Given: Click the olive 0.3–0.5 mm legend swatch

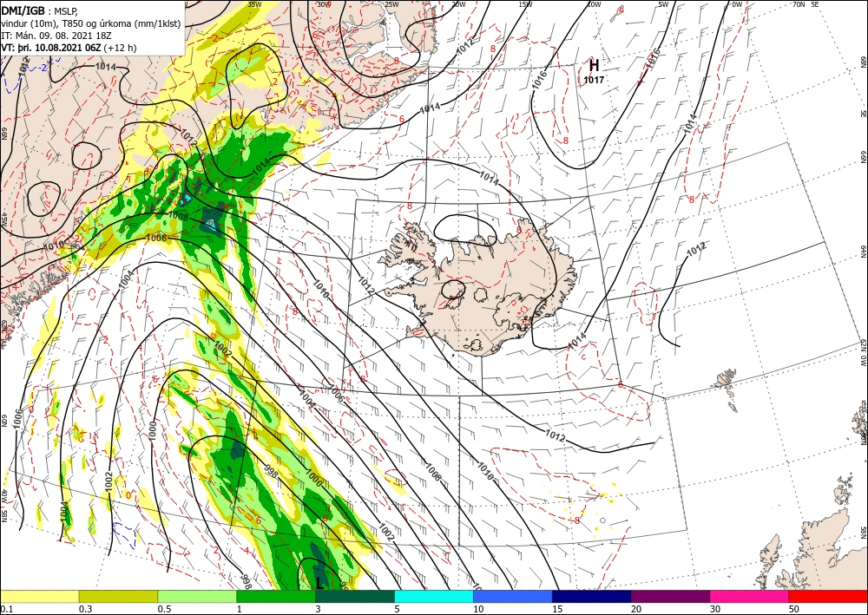Looking at the screenshot, I should click(x=118, y=596).
